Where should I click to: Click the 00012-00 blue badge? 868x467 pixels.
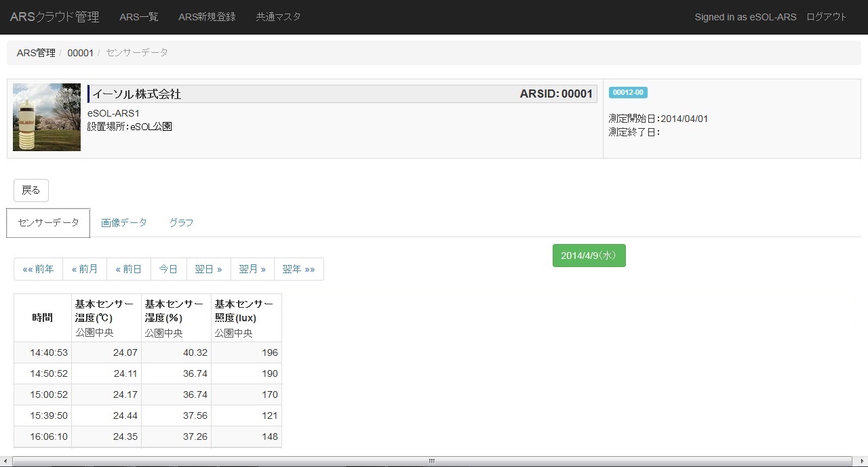click(627, 93)
